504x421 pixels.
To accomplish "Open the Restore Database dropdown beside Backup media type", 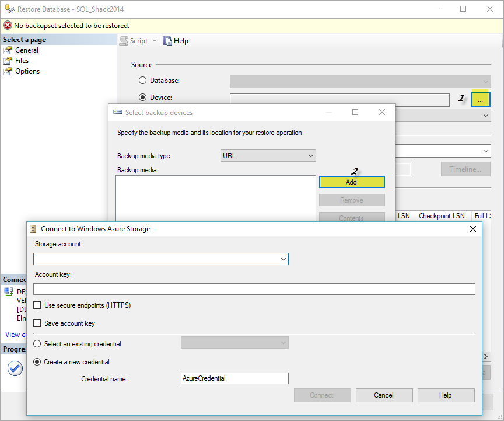I will click(x=443, y=151).
